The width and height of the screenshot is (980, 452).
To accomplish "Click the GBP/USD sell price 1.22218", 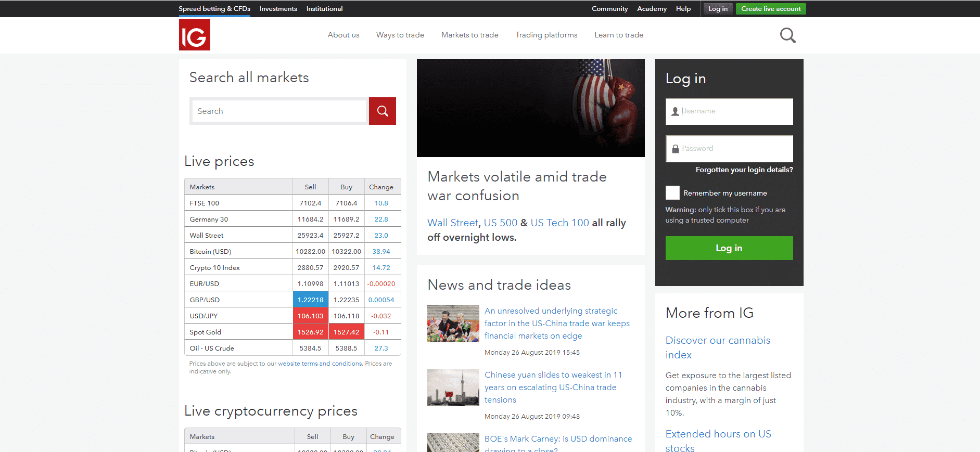I will click(310, 300).
